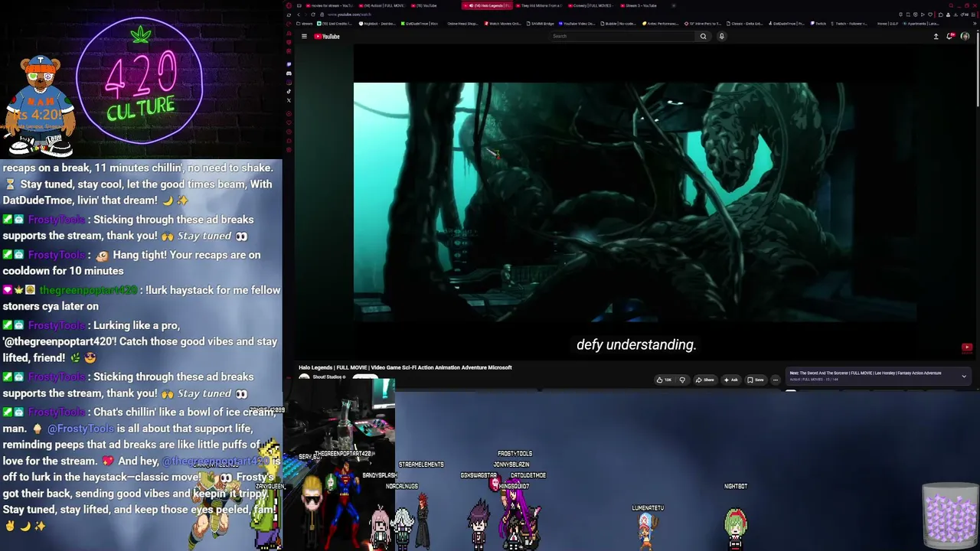The height and width of the screenshot is (551, 980).
Task: Click the 'Halo Legends | FULL MOVIE' video title
Action: tap(405, 367)
